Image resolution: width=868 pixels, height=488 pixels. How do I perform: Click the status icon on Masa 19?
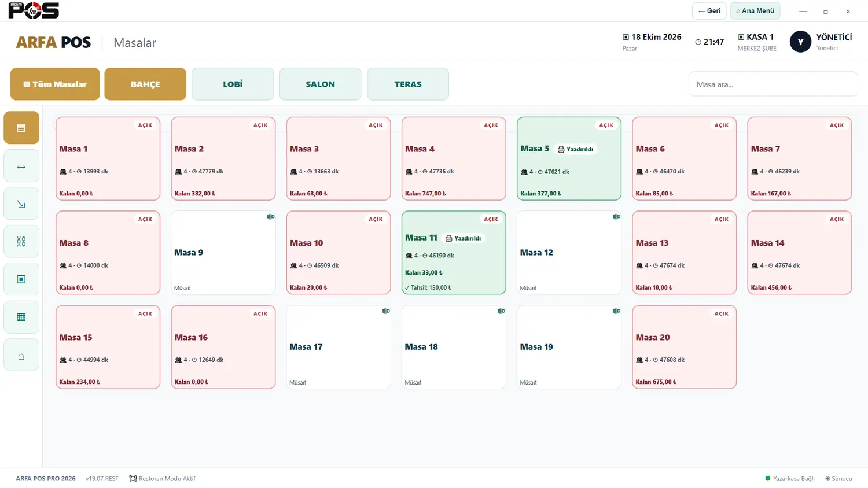point(616,311)
